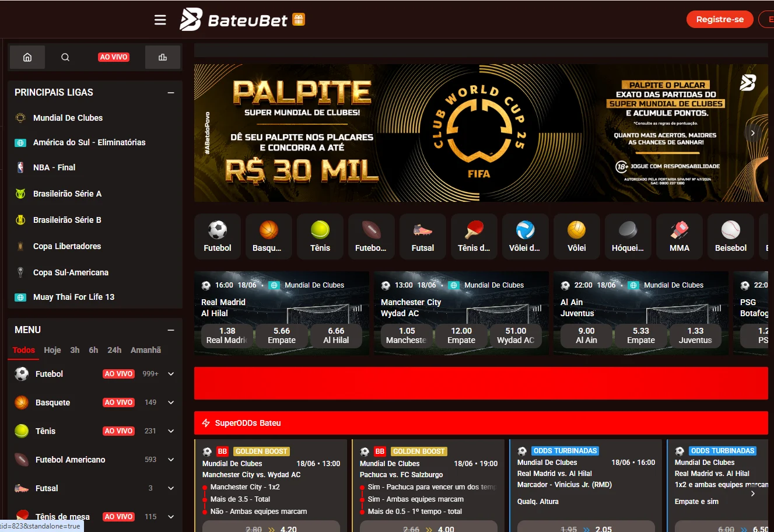Viewport: 774px width, 532px height.
Task: Click the home icon in sidebar
Action: (x=27, y=57)
